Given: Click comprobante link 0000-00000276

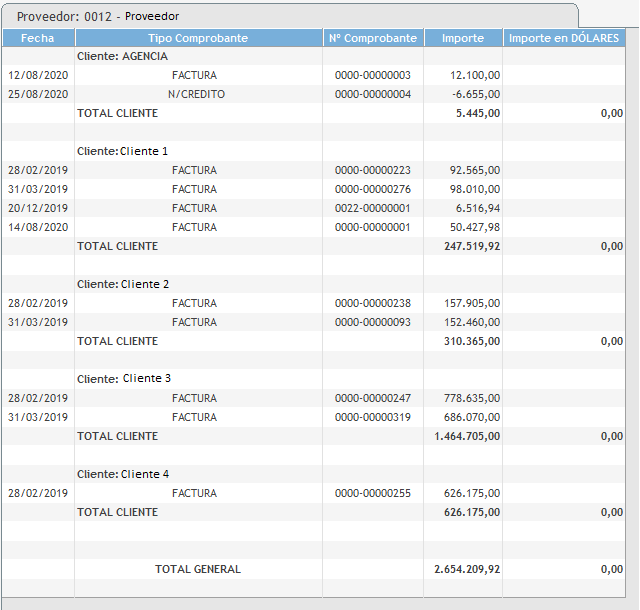Looking at the screenshot, I should pos(372,190).
